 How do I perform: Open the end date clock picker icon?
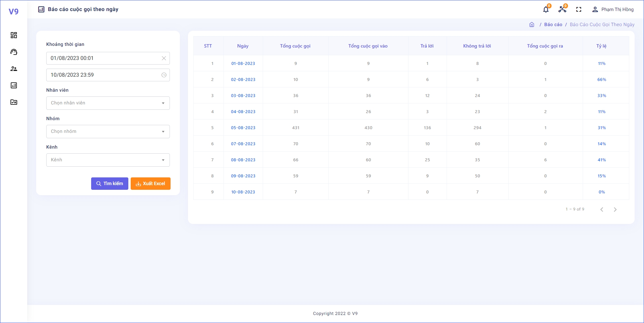point(164,75)
